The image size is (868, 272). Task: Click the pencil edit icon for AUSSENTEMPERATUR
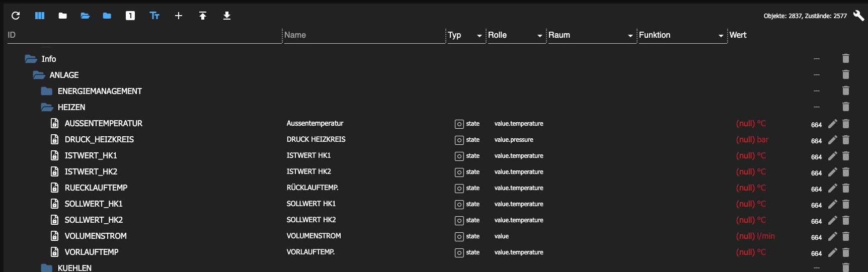(x=833, y=124)
